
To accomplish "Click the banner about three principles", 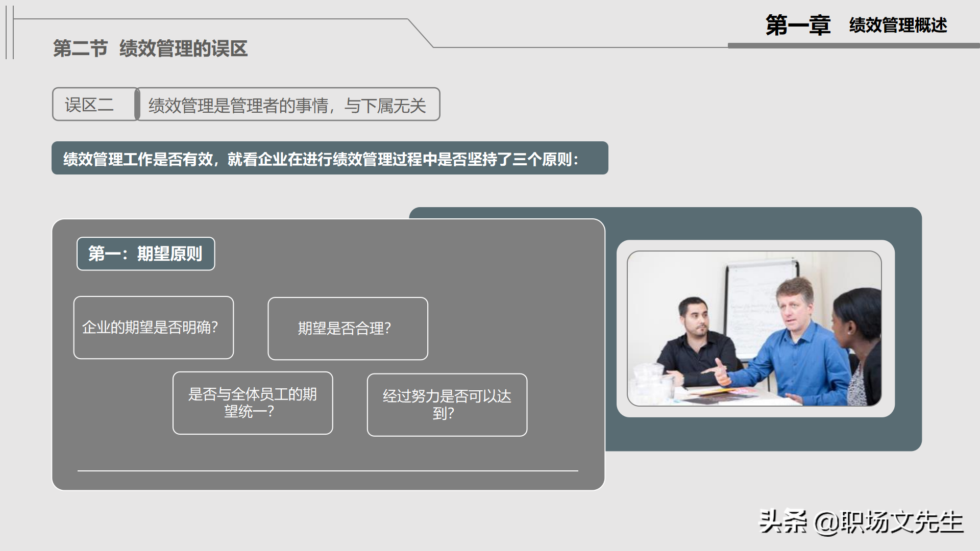I will click(331, 158).
